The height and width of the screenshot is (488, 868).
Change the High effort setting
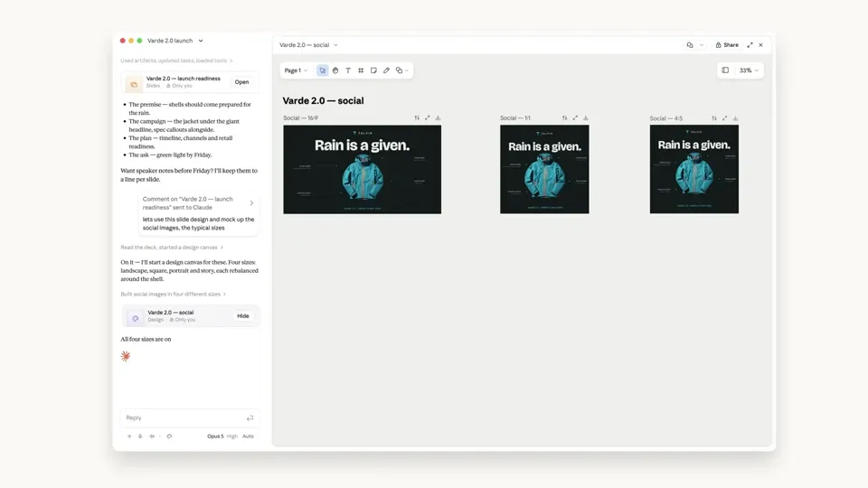(x=232, y=436)
